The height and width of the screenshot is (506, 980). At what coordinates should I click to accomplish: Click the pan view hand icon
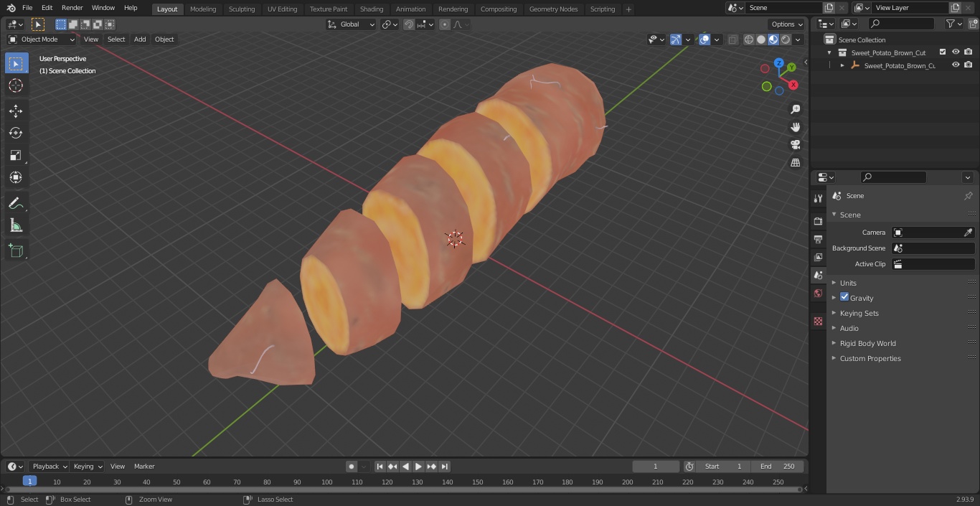coord(795,127)
